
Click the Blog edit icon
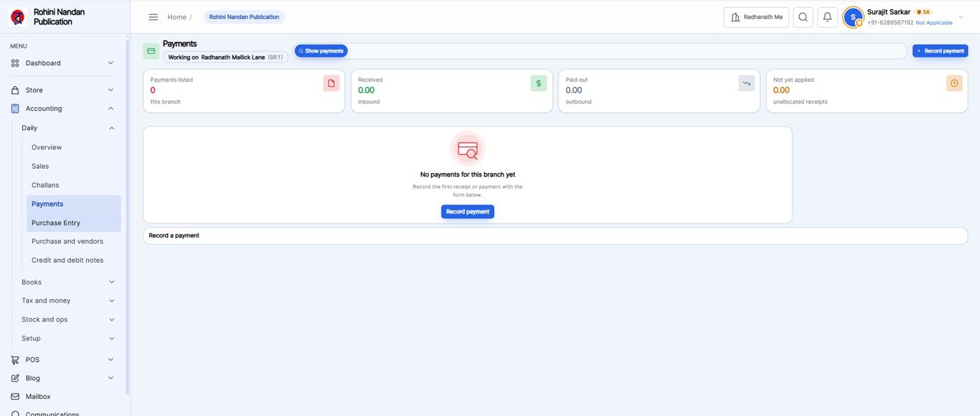point(15,378)
